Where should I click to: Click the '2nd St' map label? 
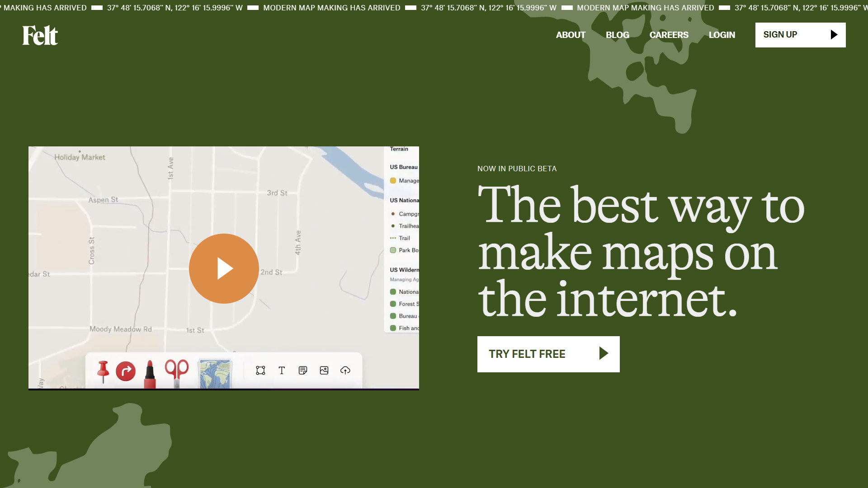[271, 272]
